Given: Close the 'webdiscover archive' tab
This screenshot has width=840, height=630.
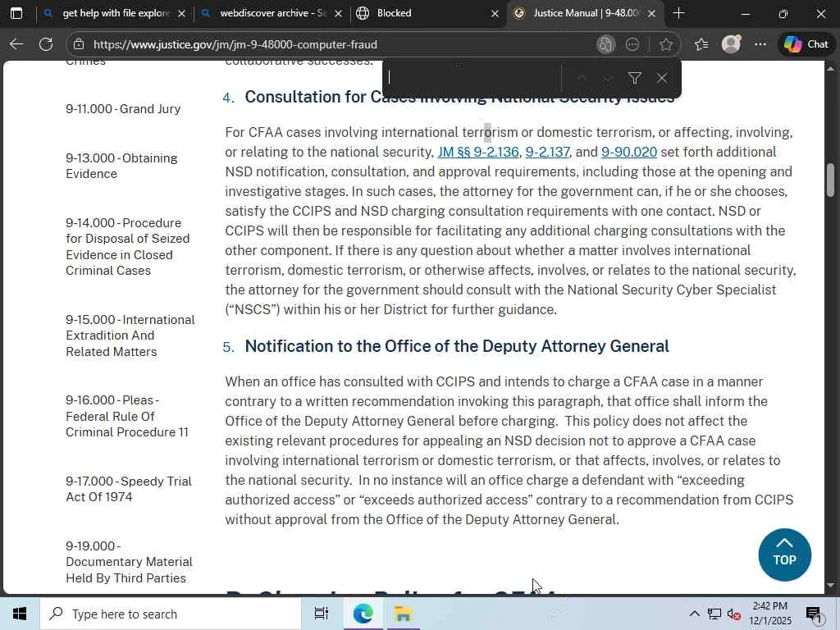Looking at the screenshot, I should pyautogui.click(x=338, y=13).
